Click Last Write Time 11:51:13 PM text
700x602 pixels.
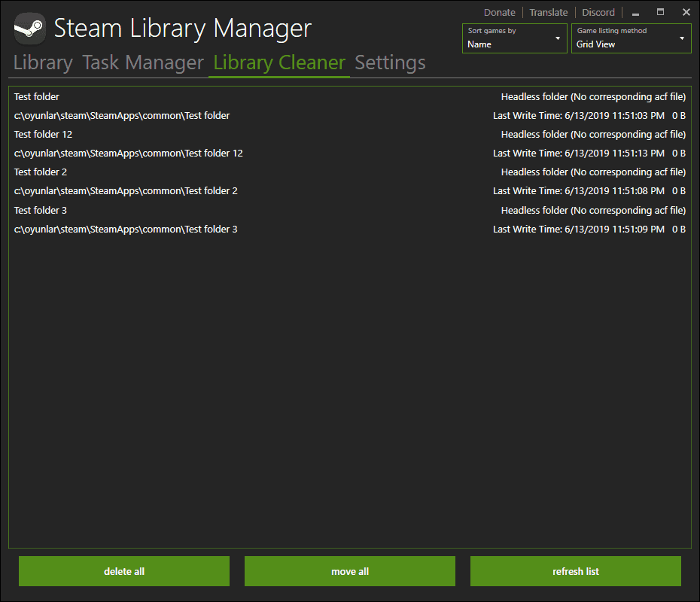[x=579, y=153]
